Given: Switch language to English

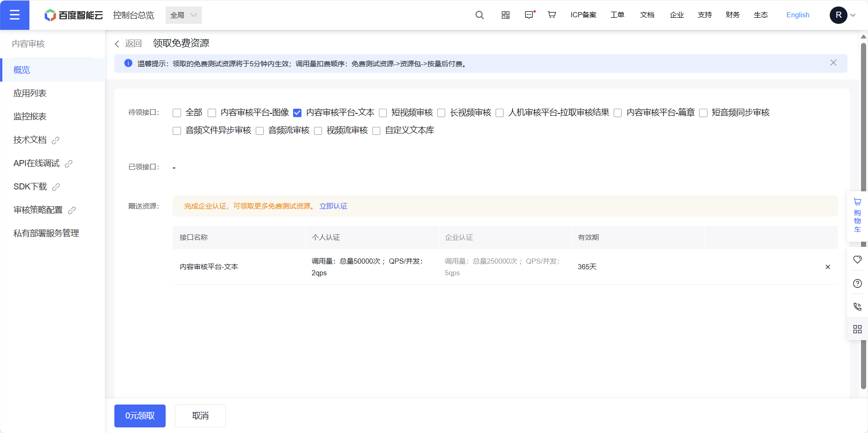Looking at the screenshot, I should coord(798,15).
